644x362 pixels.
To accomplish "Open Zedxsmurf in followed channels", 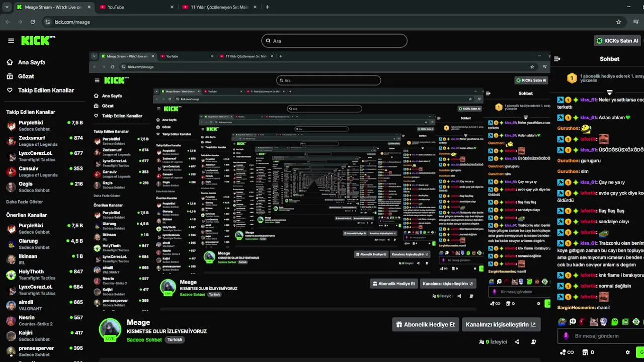I will [44, 141].
